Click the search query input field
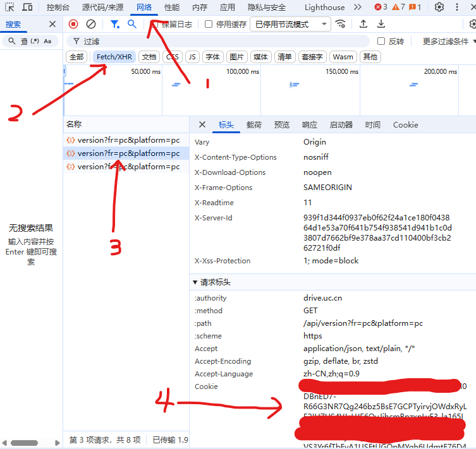Screen dimensions: 476x449 pos(23,41)
